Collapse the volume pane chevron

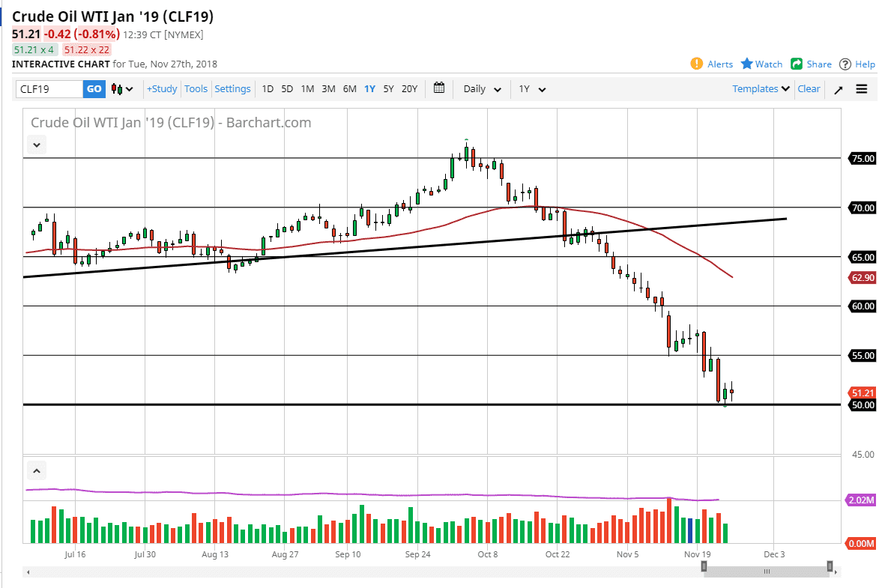coord(36,470)
